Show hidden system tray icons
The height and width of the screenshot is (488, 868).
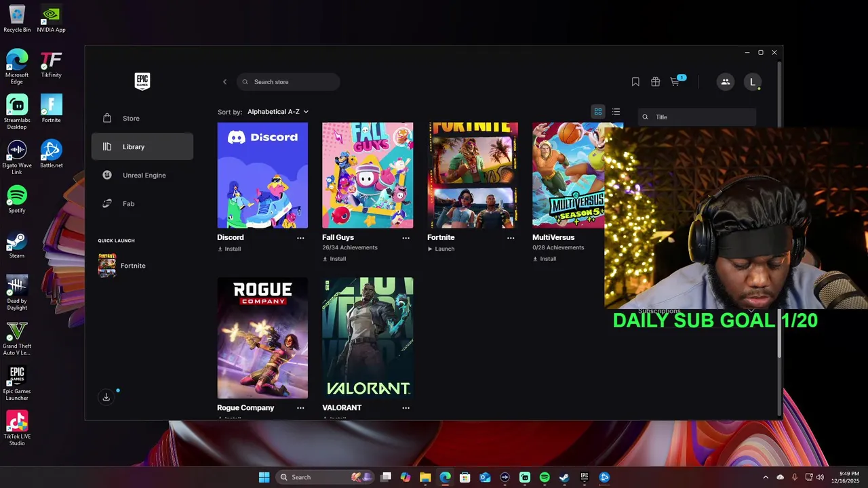tap(766, 477)
